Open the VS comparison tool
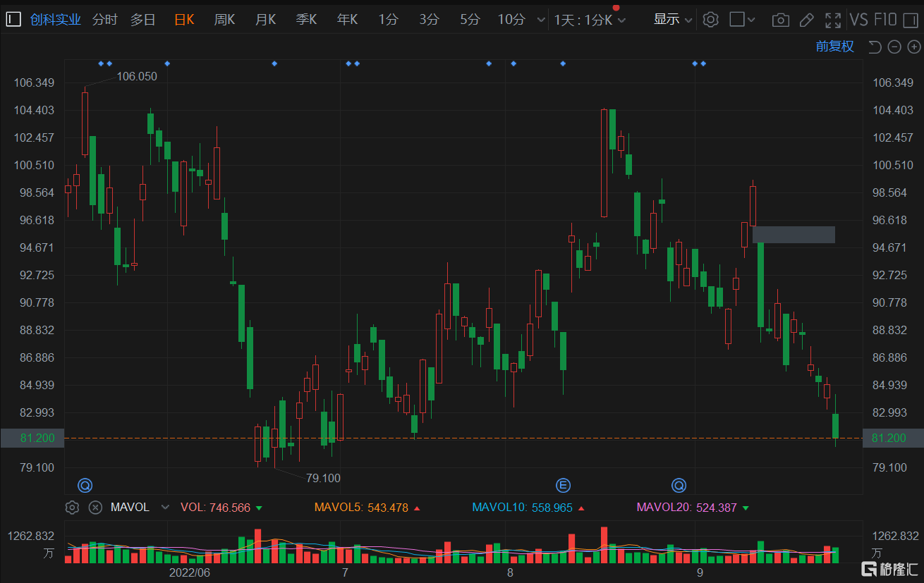The width and height of the screenshot is (924, 583). pyautogui.click(x=859, y=20)
